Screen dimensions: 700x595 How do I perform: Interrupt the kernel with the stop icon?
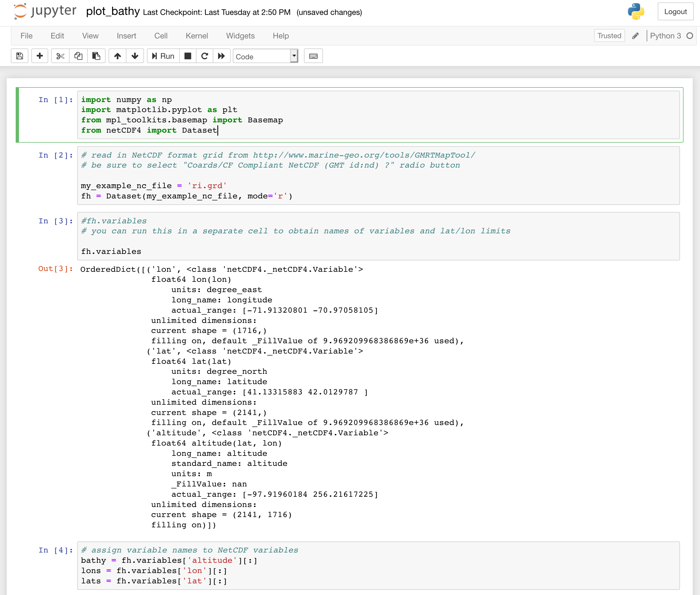188,56
